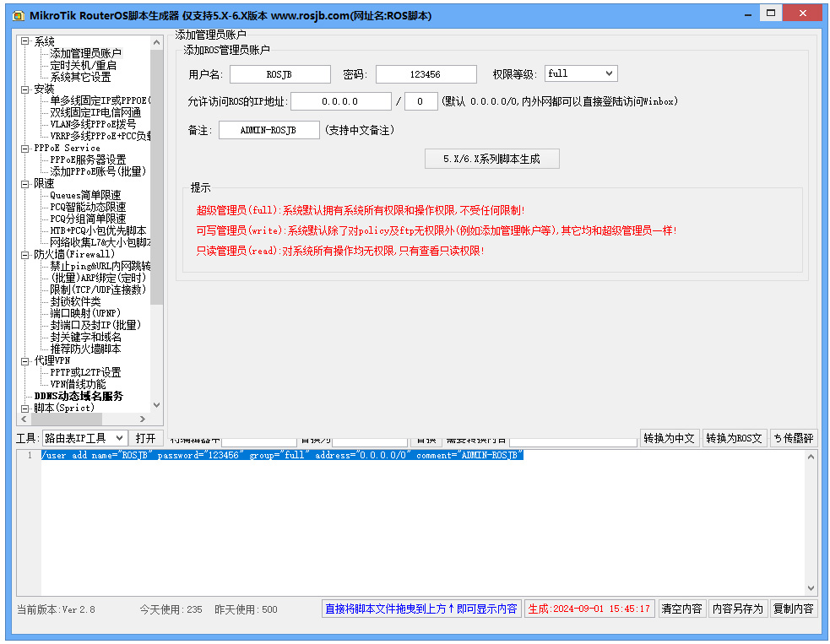Open 双线固定IP电信网通 tree item

click(95, 113)
